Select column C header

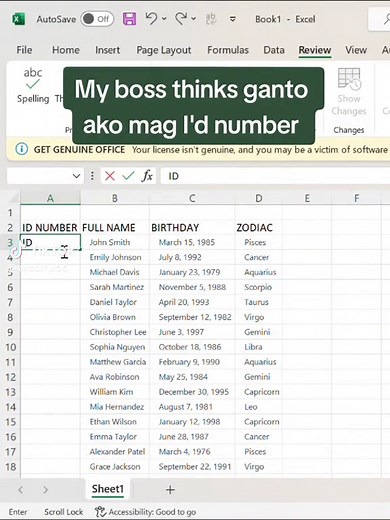tap(192, 198)
